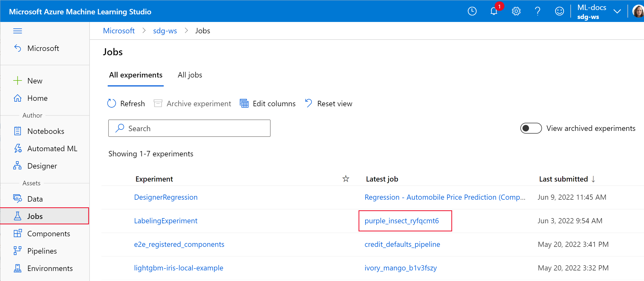Select Notebooks in the Author section

[45, 131]
